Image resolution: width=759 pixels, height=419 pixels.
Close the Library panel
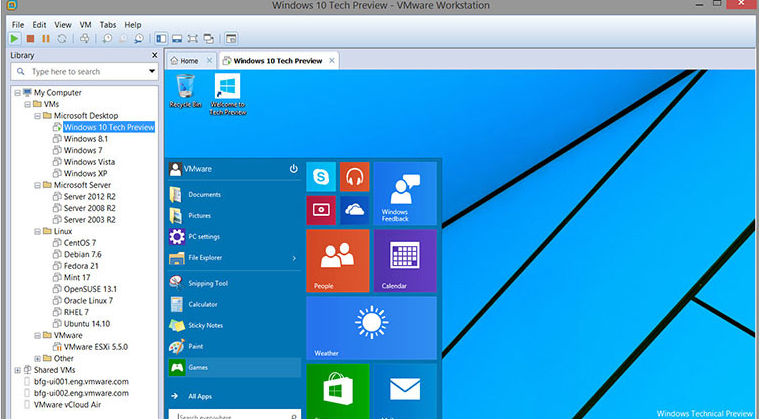[154, 55]
